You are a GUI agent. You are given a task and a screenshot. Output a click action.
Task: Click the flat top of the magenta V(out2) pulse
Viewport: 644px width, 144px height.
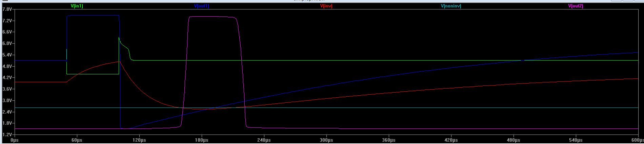coord(212,17)
